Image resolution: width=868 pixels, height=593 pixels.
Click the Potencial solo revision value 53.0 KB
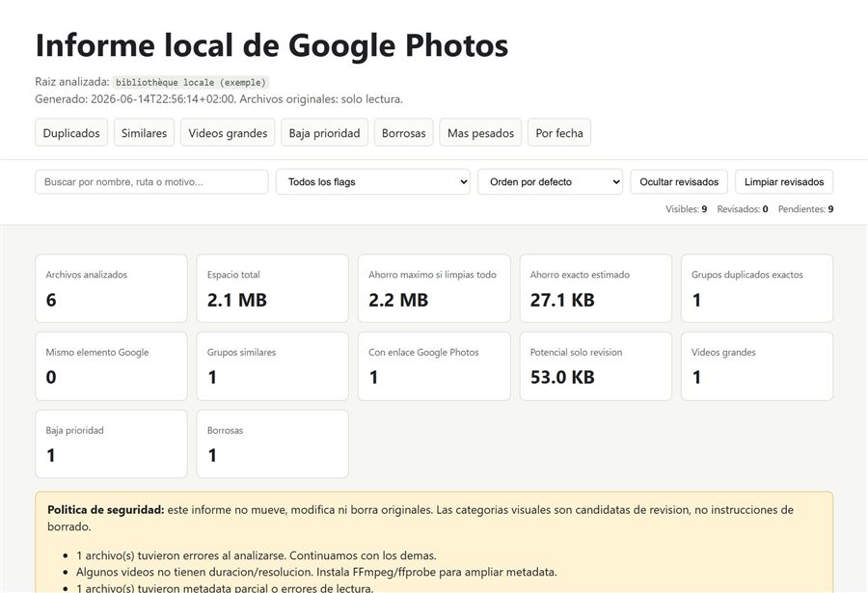point(562,377)
